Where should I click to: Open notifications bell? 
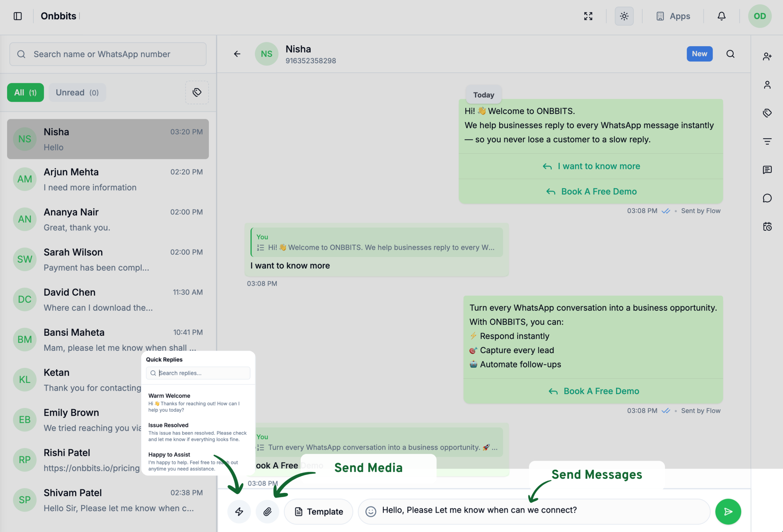(x=721, y=16)
